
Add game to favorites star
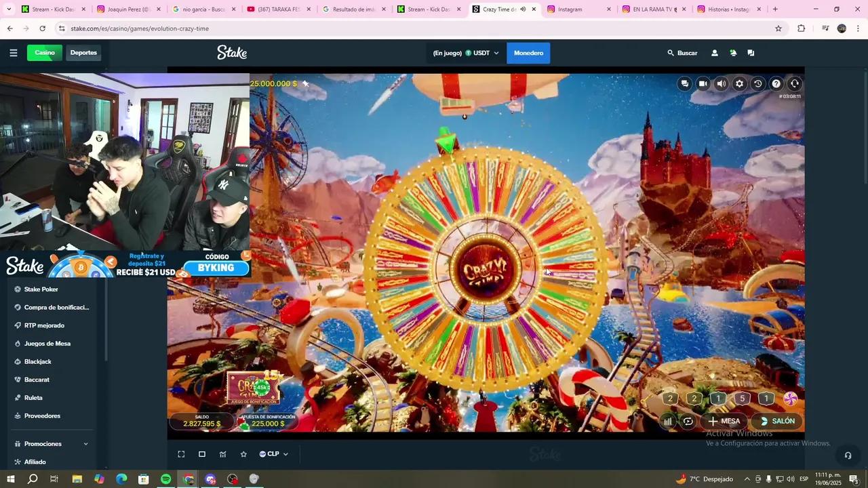click(243, 454)
